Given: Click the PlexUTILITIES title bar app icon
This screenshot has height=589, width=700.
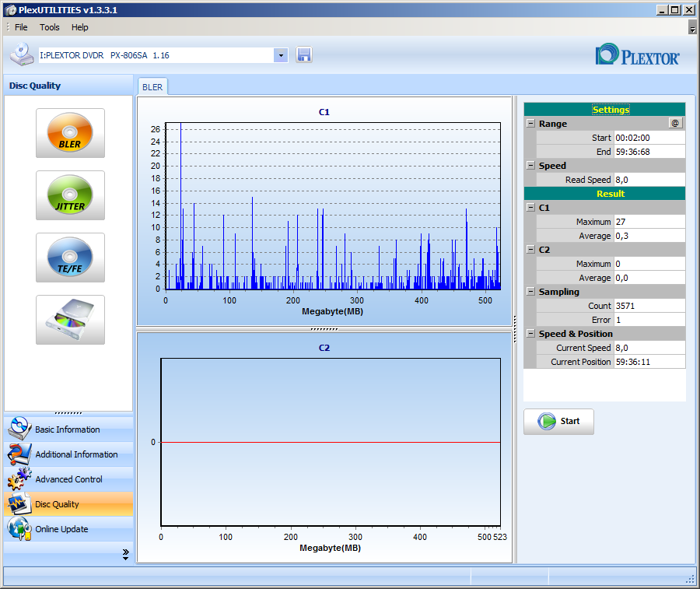Looking at the screenshot, I should [10, 10].
